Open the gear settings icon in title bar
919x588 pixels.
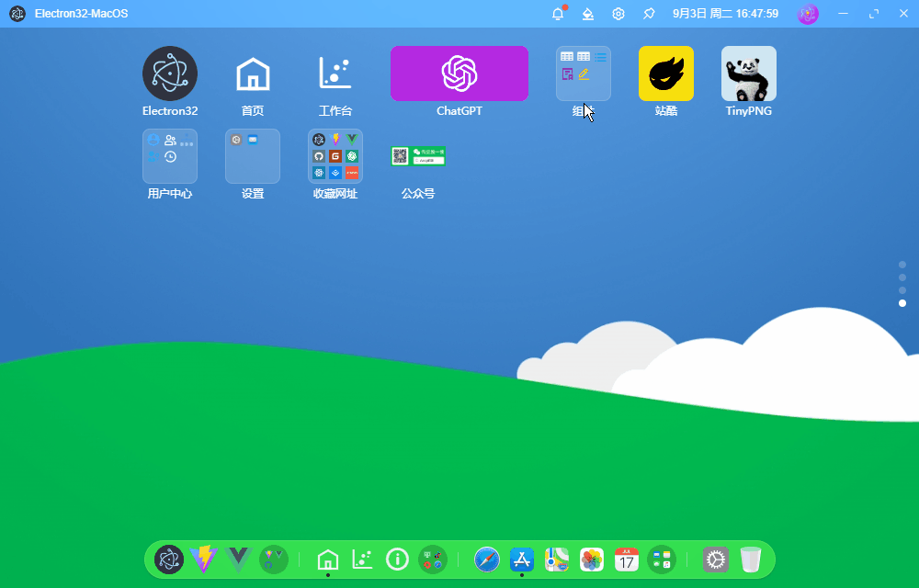pyautogui.click(x=618, y=14)
